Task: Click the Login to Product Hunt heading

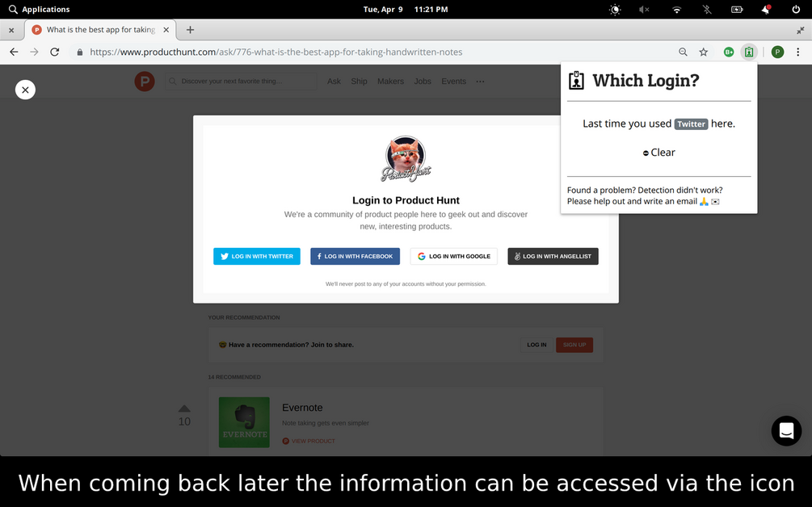Action: pos(406,200)
